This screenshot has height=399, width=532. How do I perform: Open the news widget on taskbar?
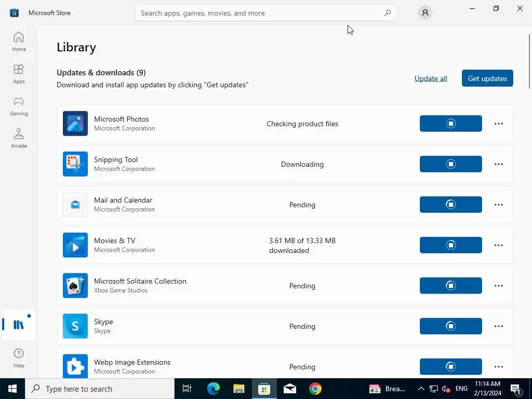[387, 389]
